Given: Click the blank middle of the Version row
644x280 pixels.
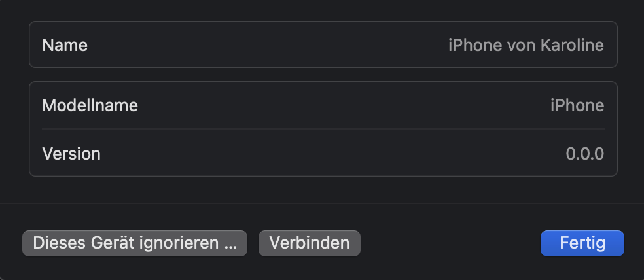Looking at the screenshot, I should (x=327, y=154).
